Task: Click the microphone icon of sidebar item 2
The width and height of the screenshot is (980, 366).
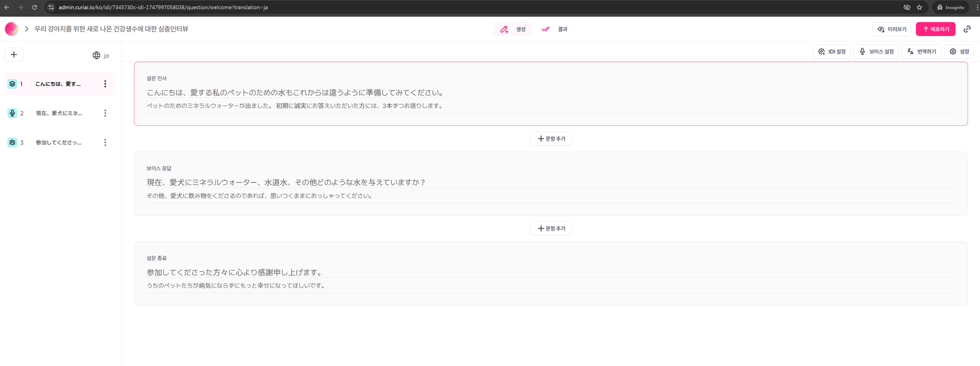Action: (12, 113)
